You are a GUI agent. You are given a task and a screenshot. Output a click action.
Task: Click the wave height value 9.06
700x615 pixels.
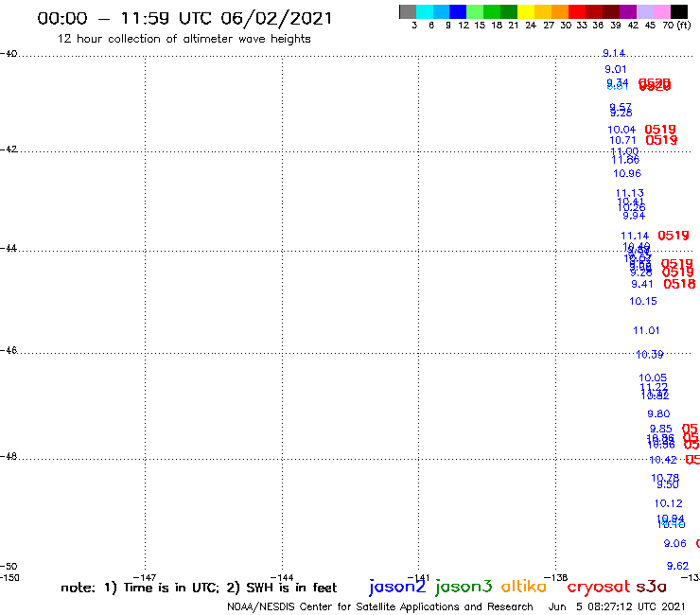coord(675,543)
